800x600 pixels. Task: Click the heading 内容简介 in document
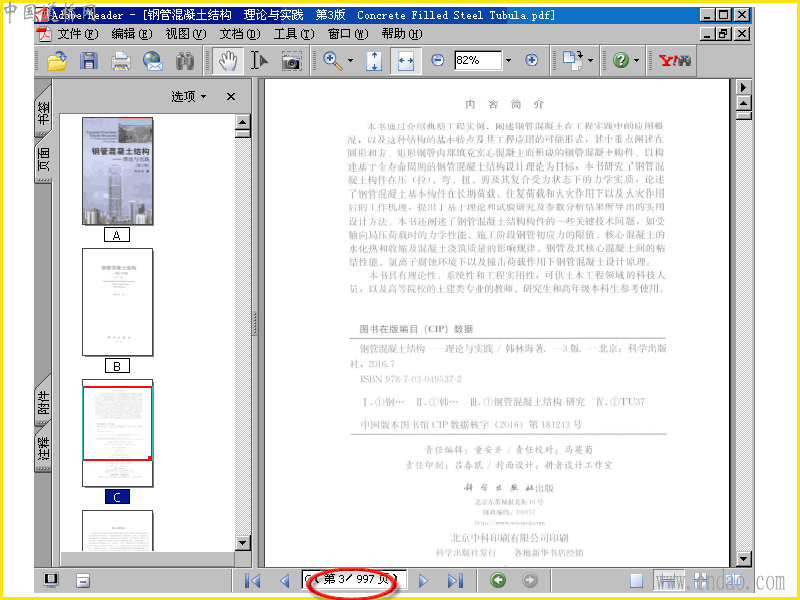[x=505, y=105]
